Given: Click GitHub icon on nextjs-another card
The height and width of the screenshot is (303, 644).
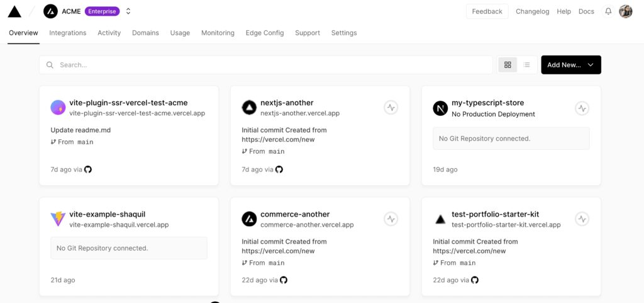Looking at the screenshot, I should [279, 169].
